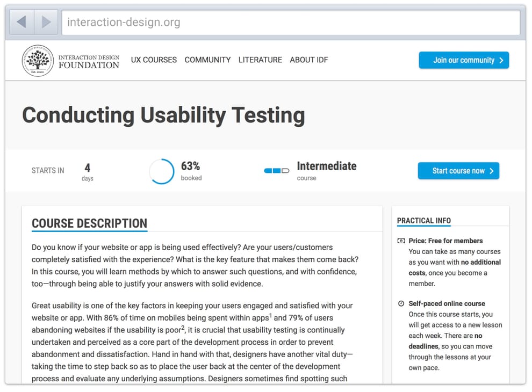Open the LITERATURE navigation menu
This screenshot has width=532, height=392.
pyautogui.click(x=260, y=60)
